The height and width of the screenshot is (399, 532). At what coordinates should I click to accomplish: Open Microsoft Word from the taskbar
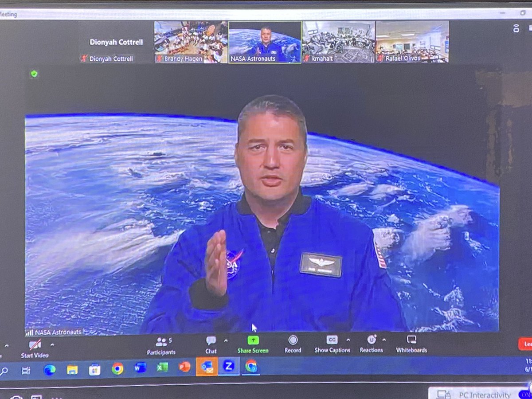(140, 368)
